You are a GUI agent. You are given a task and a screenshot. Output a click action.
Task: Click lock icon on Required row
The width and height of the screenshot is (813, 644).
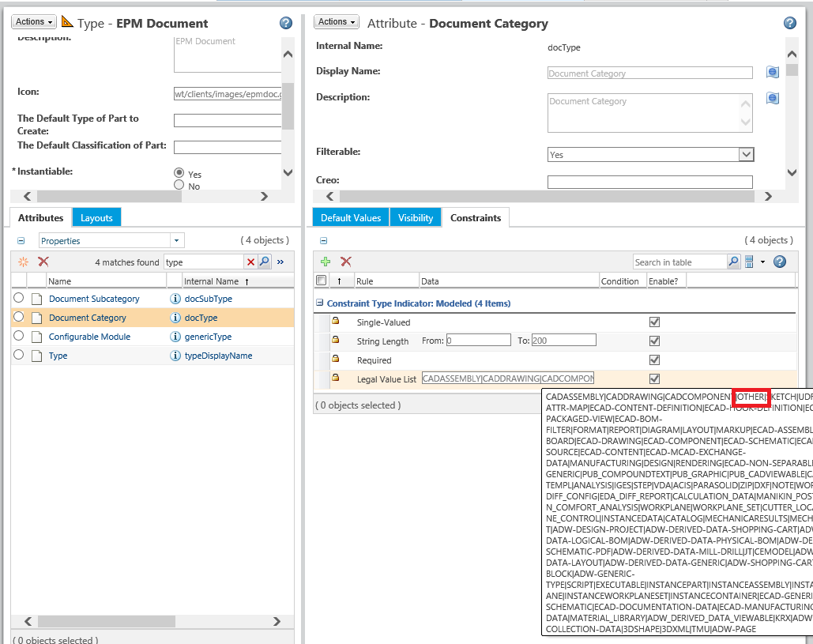[336, 359]
